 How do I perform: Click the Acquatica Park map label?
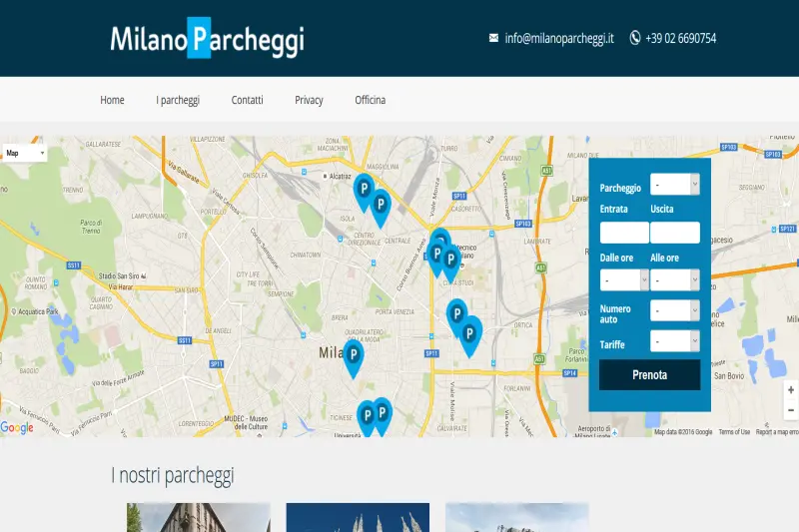35,311
